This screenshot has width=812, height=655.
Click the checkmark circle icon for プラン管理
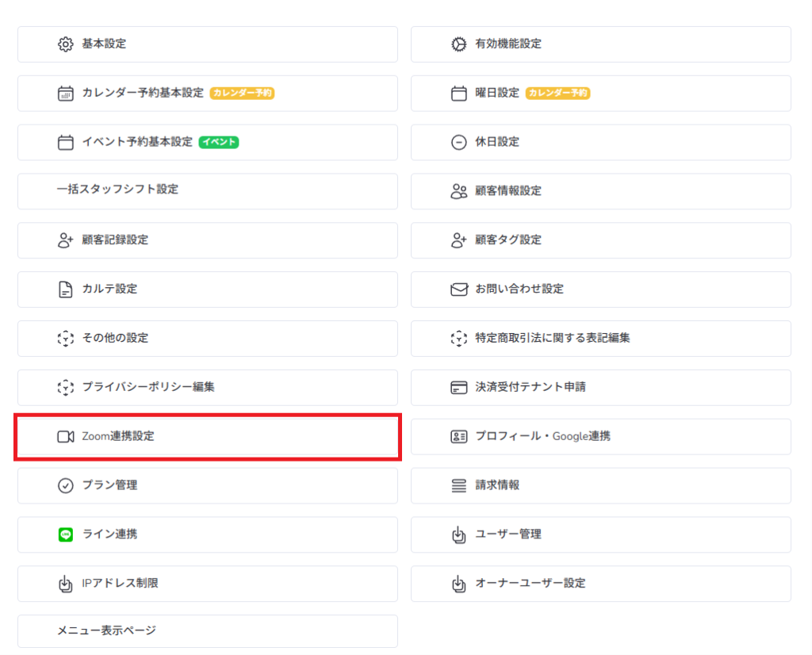65,485
